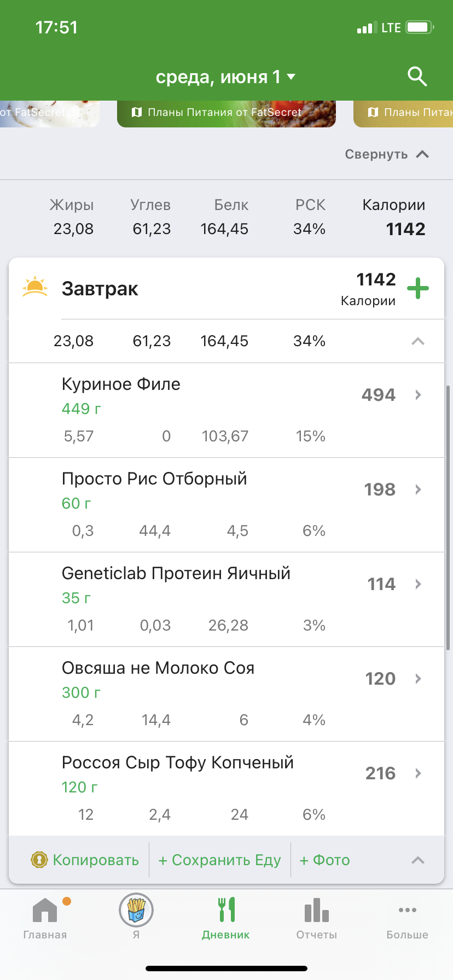
Task: Open Главная home tab icon
Action: point(45,911)
